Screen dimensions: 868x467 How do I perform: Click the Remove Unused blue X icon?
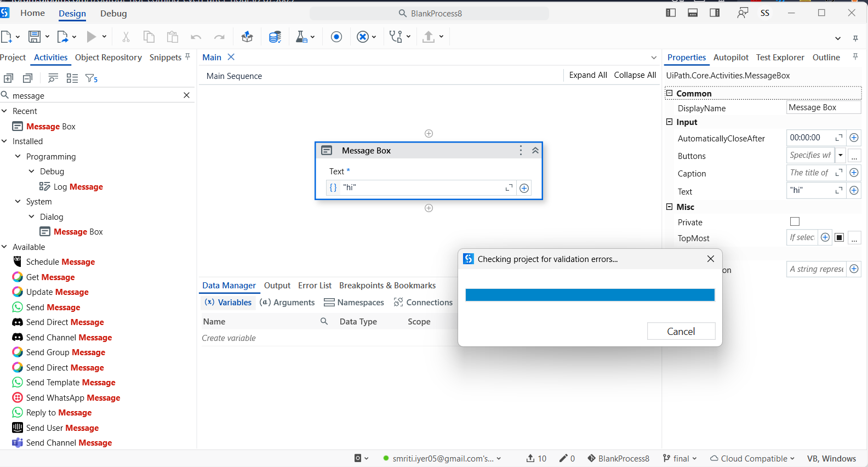pyautogui.click(x=362, y=37)
